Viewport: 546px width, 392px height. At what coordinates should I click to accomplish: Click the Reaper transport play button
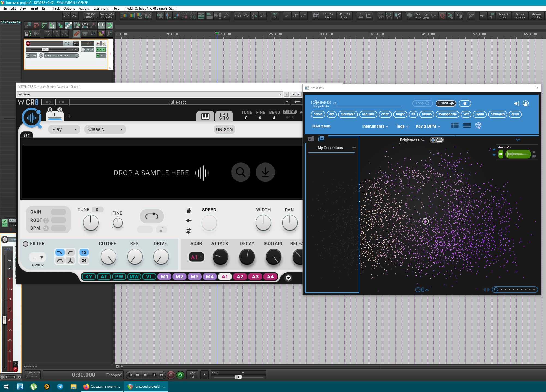point(146,375)
